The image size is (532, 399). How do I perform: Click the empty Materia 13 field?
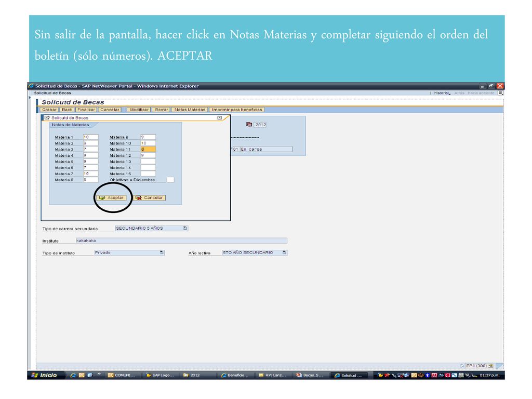pyautogui.click(x=148, y=162)
